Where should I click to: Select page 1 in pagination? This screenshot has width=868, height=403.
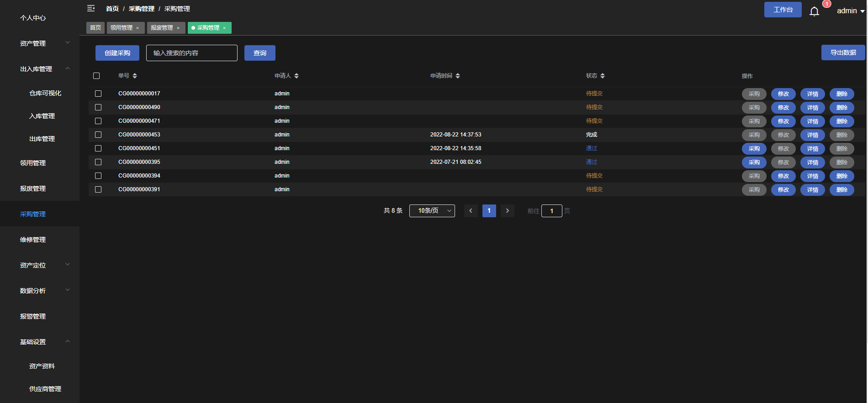(489, 211)
